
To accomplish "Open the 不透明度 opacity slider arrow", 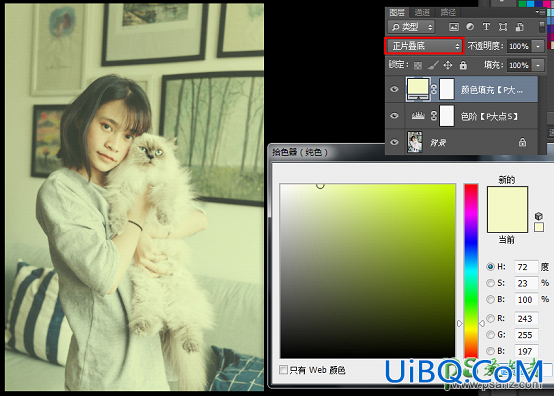I will pos(538,46).
